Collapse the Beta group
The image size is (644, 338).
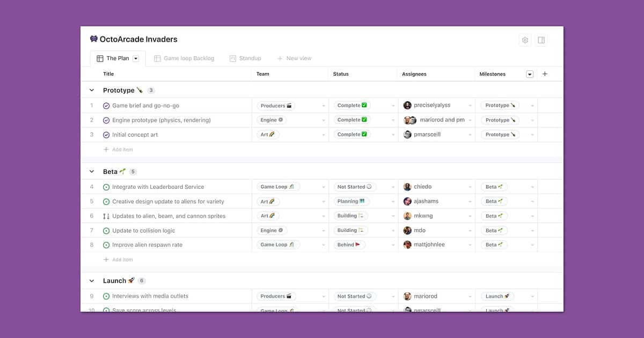92,172
